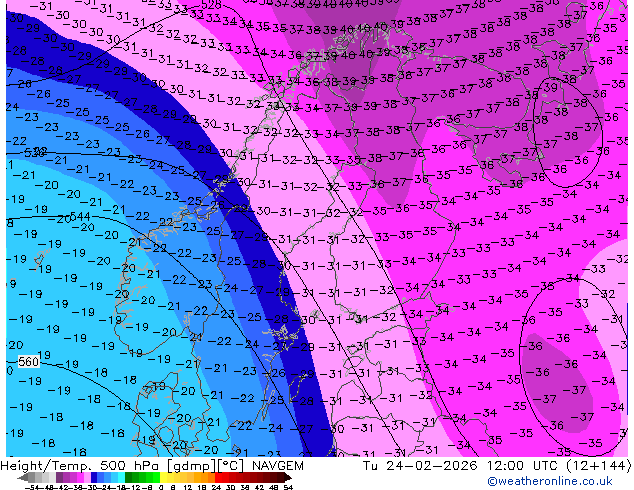The height and width of the screenshot is (490, 634).
Task: Click the 544 height contour label
Action: click(x=80, y=216)
